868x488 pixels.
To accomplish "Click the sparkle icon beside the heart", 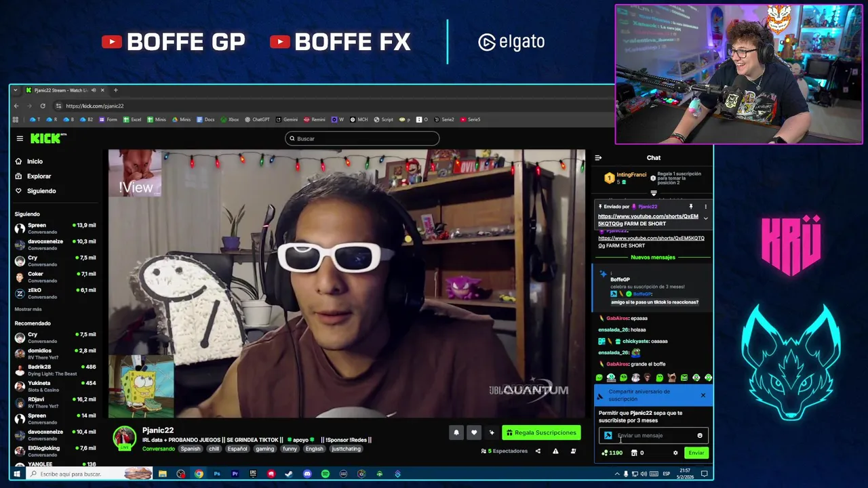I will (x=492, y=432).
